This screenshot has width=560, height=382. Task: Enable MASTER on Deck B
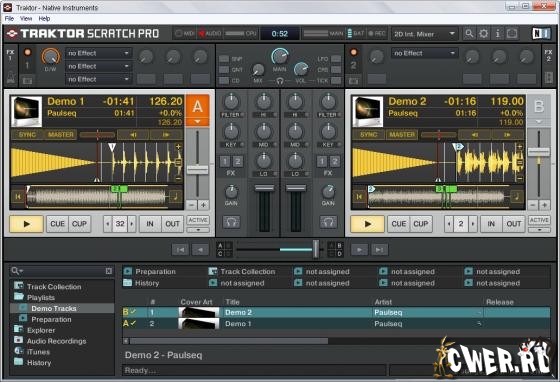click(x=402, y=135)
